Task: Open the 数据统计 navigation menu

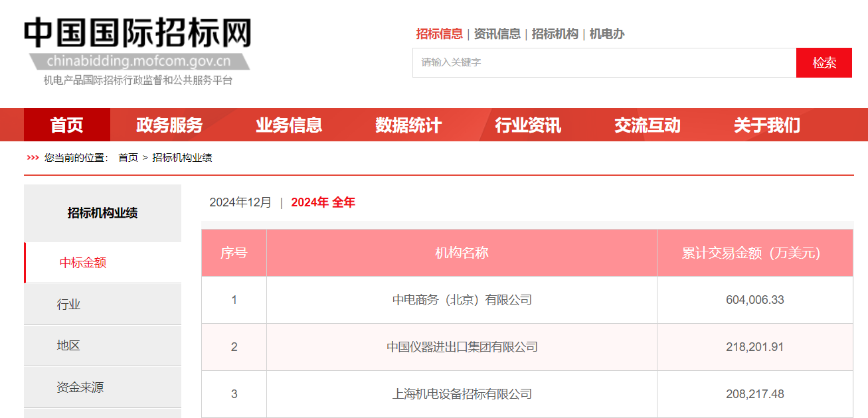Action: (x=408, y=125)
